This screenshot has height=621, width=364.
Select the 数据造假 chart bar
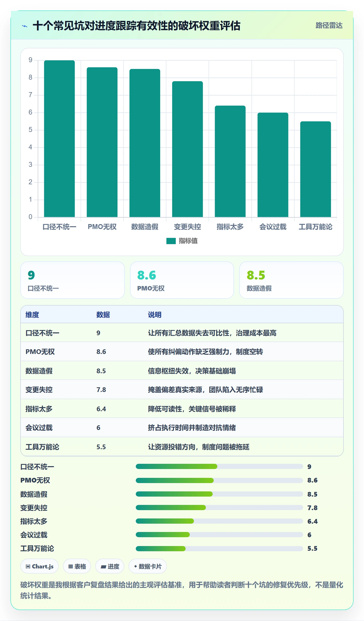coord(145,143)
